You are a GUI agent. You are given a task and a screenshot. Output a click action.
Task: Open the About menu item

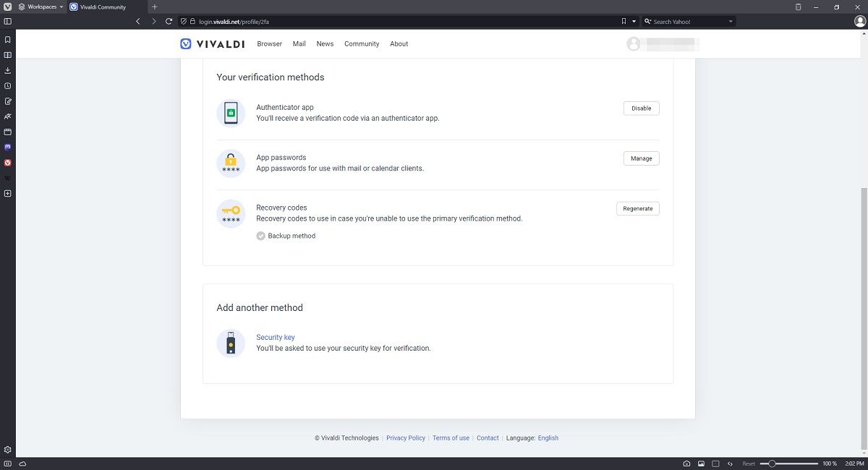(399, 44)
